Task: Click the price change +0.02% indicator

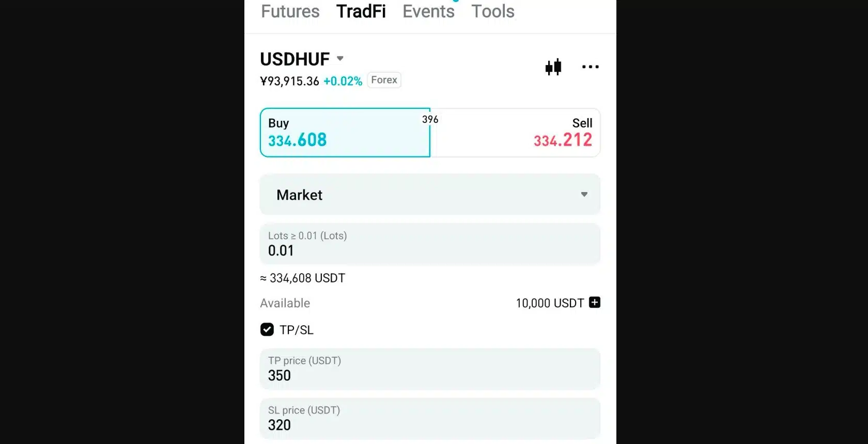Action: 343,81
